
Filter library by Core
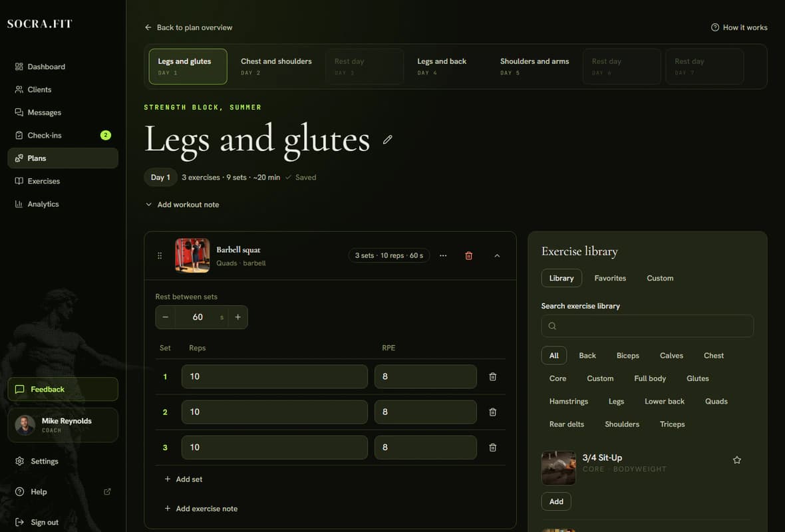point(557,378)
